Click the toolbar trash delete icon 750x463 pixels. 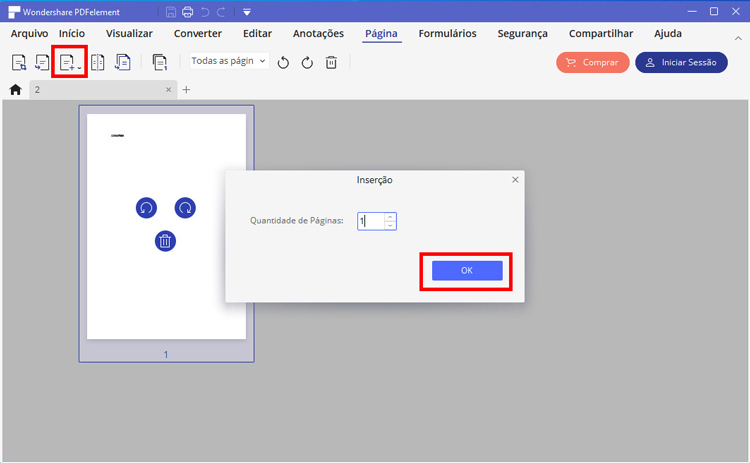tap(331, 62)
